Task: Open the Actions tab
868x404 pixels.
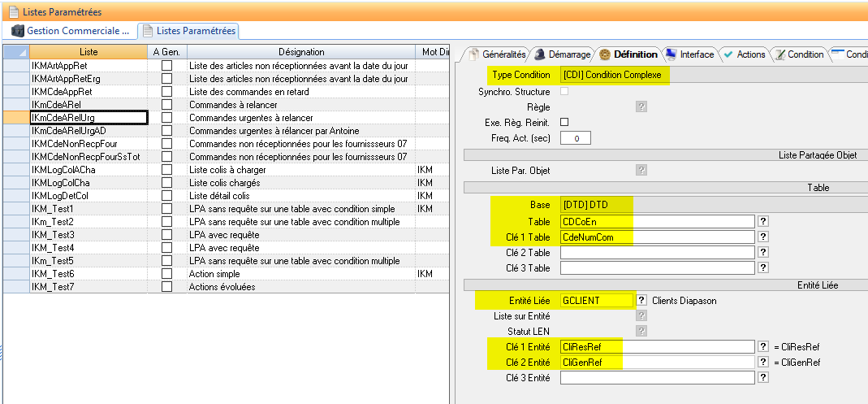Action: 745,54
